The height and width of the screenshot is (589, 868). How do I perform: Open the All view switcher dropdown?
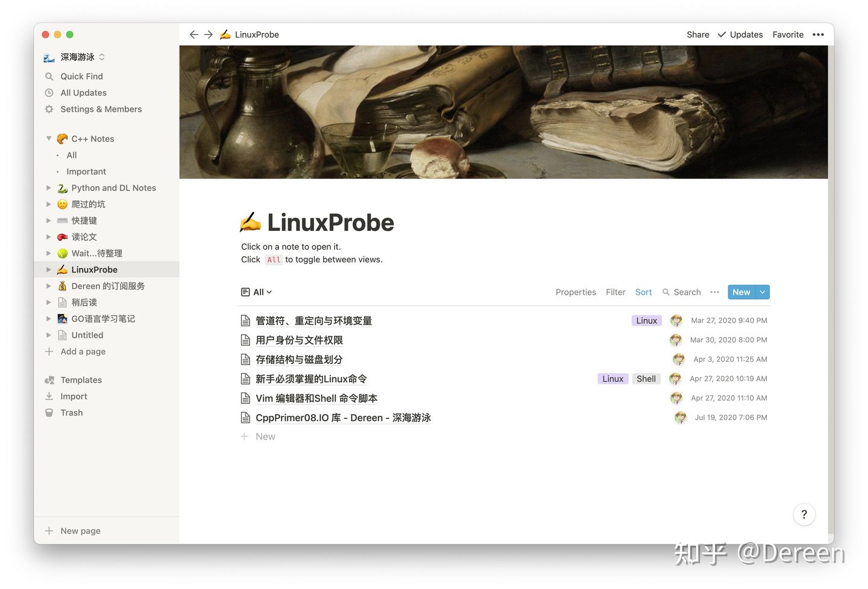click(x=257, y=292)
